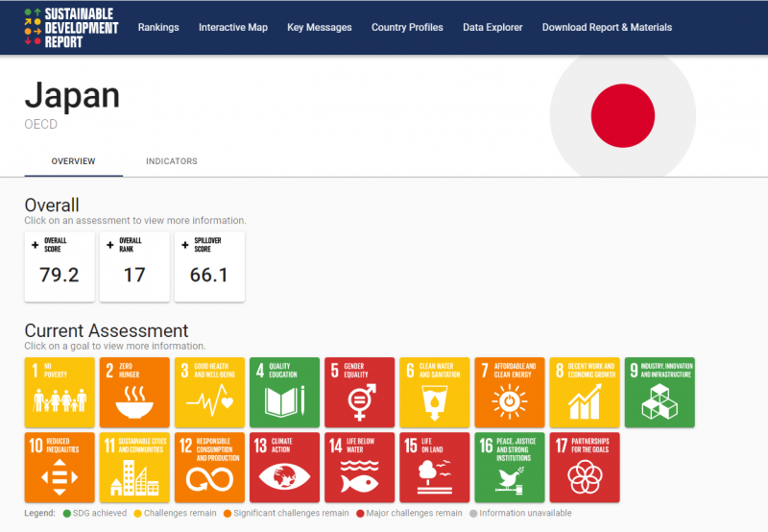Click the green SDG achieved legend dot
This screenshot has width=768, height=532.
coord(67,514)
